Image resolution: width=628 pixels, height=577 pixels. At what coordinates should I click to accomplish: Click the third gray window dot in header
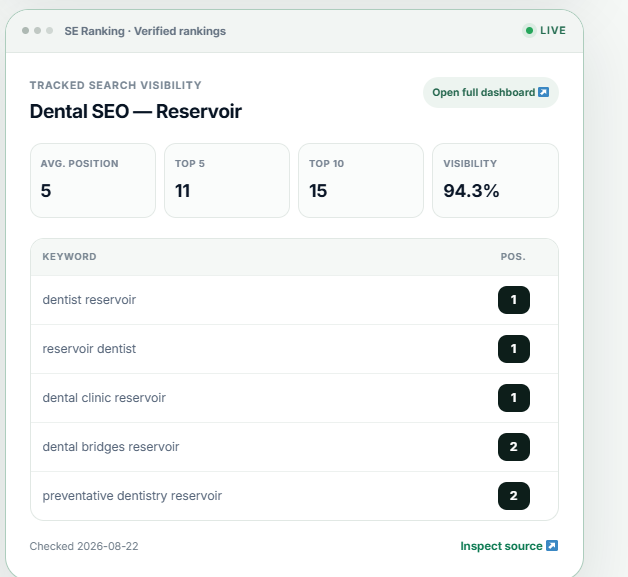[x=50, y=31]
